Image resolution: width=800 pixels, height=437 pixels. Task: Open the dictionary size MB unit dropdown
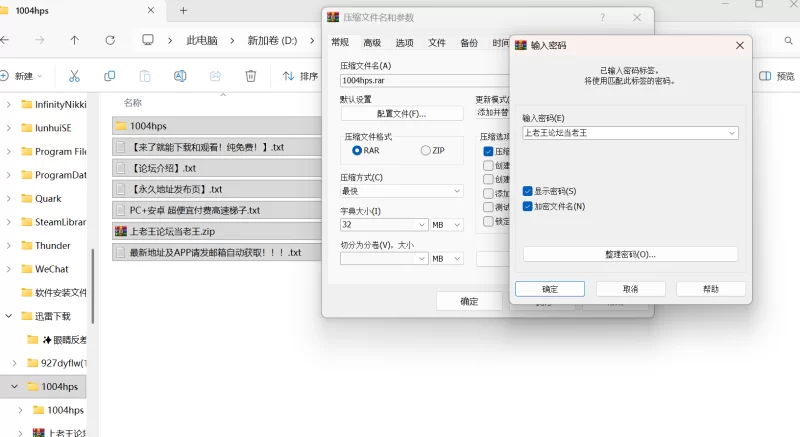446,224
